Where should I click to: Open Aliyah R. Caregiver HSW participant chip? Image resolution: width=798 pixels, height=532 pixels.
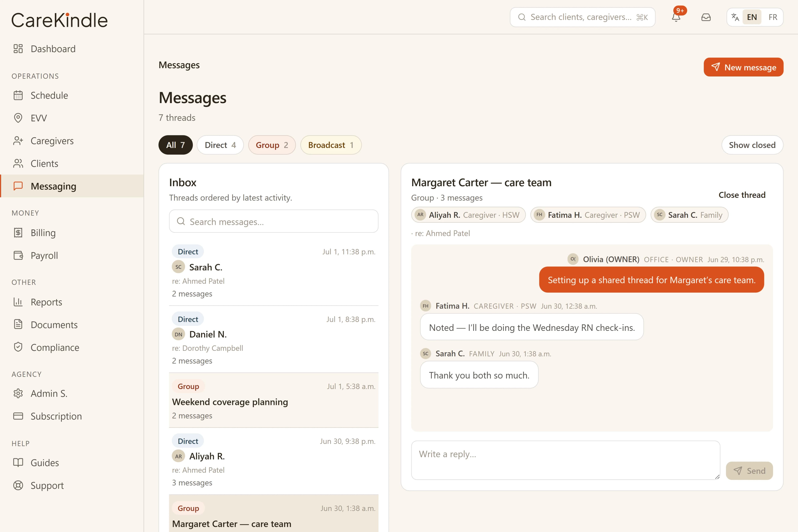468,215
